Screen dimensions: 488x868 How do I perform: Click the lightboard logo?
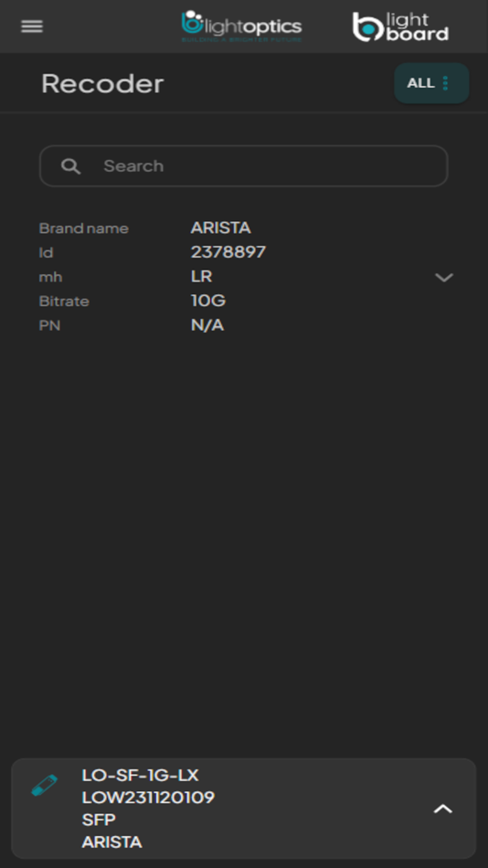(x=400, y=26)
